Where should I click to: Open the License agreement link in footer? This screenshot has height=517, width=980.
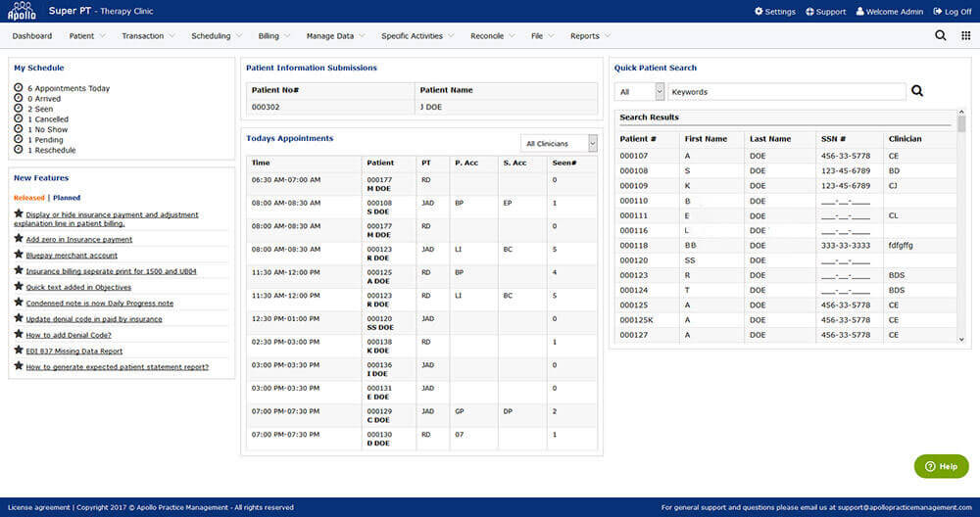click(39, 507)
